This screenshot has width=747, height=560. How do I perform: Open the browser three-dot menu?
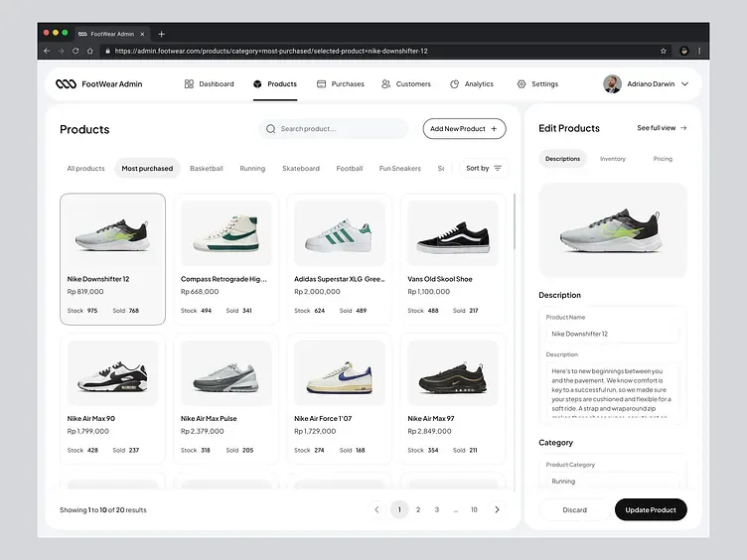pyautogui.click(x=699, y=51)
